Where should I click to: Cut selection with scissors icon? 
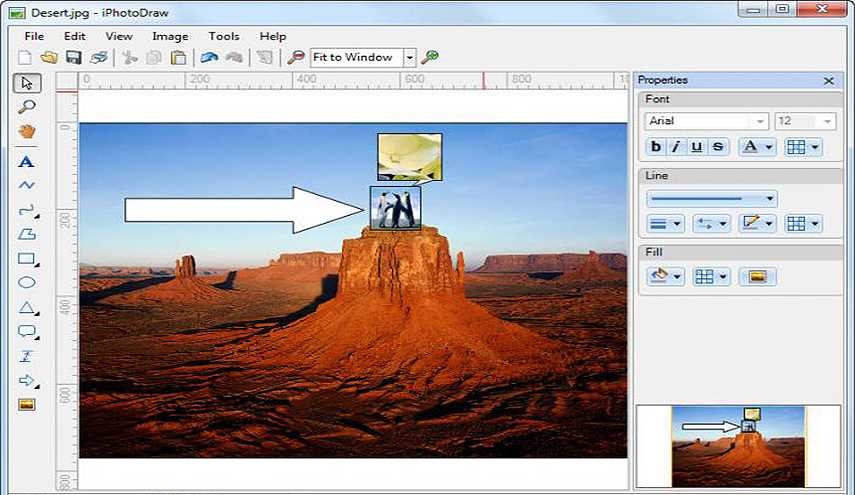tap(129, 57)
